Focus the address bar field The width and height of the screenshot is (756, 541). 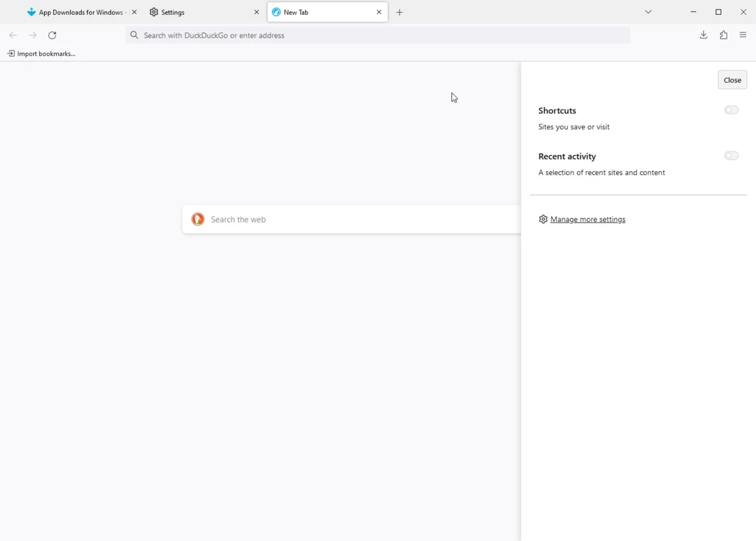point(377,35)
